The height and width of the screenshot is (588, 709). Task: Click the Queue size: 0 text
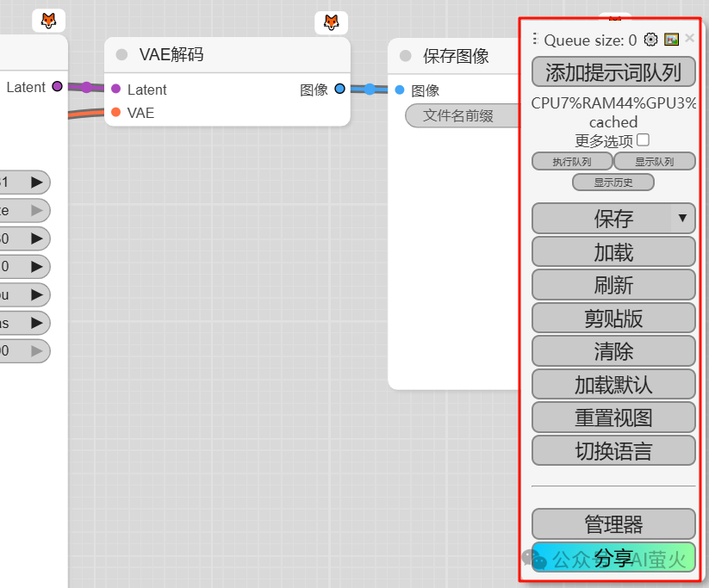pos(590,40)
